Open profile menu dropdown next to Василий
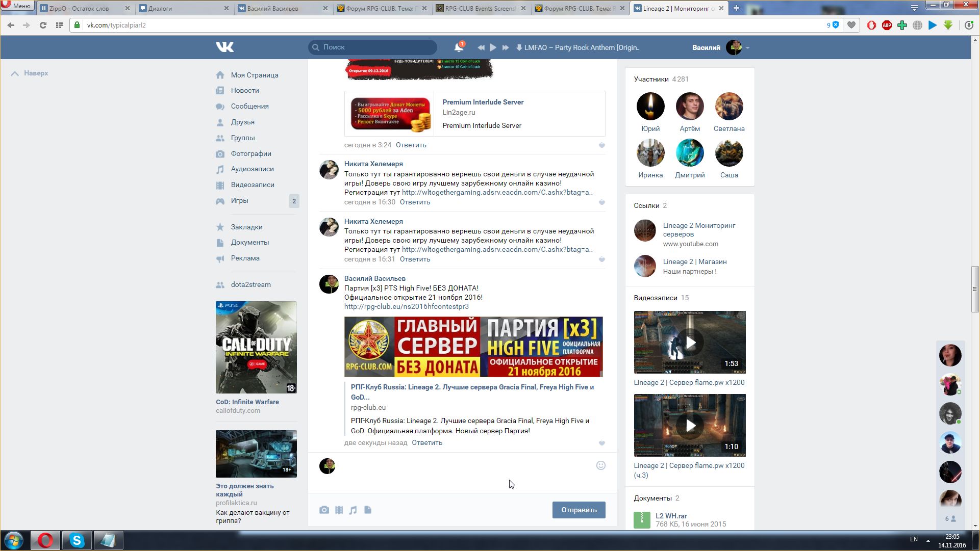Viewport: 980px width, 551px height. (747, 47)
